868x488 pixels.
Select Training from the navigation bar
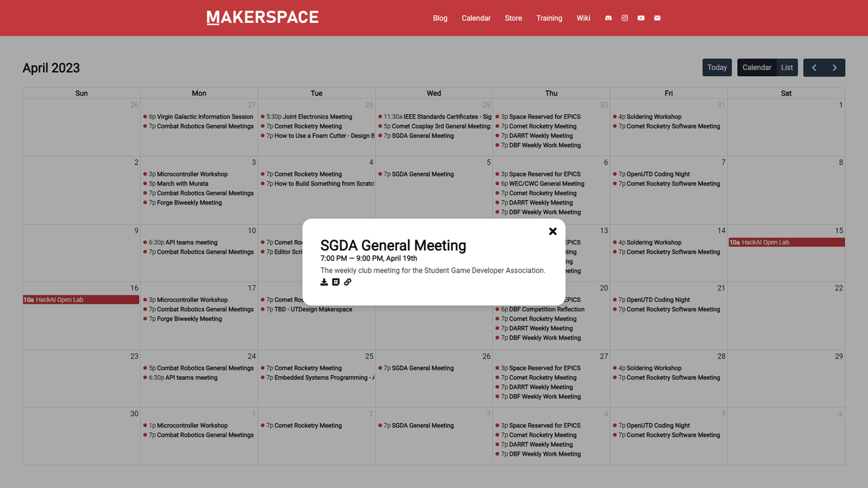pos(549,18)
